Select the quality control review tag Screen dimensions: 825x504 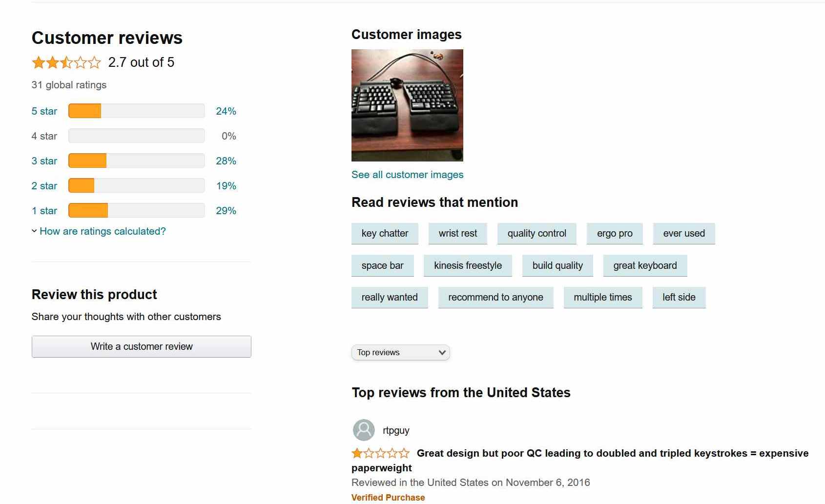536,233
